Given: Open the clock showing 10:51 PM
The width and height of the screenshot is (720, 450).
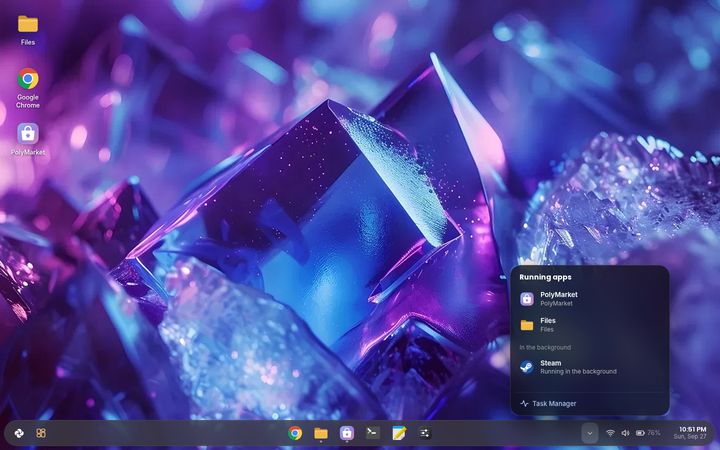Looking at the screenshot, I should point(692,429).
